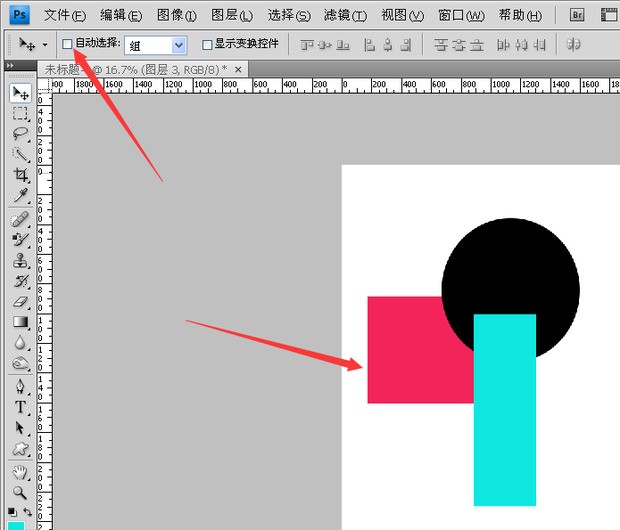Choose the Eyedropper tool
Image resolution: width=620 pixels, height=530 pixels.
point(20,194)
